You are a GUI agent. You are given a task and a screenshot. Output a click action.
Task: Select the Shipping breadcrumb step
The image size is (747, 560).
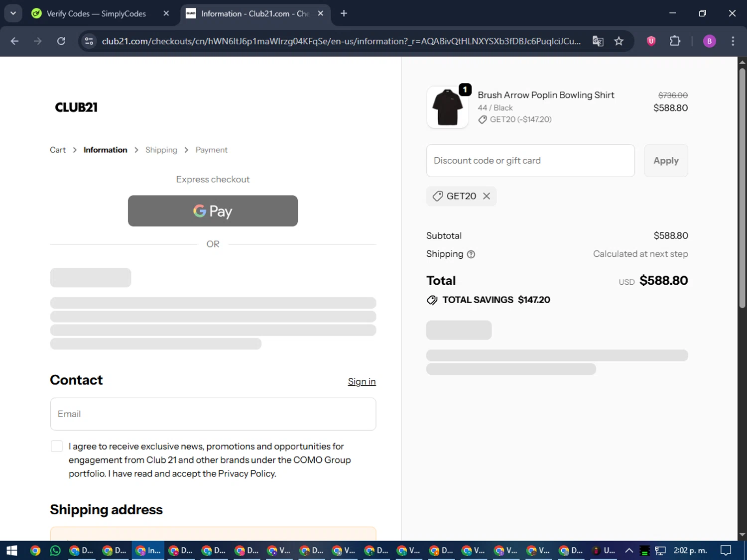tap(161, 150)
